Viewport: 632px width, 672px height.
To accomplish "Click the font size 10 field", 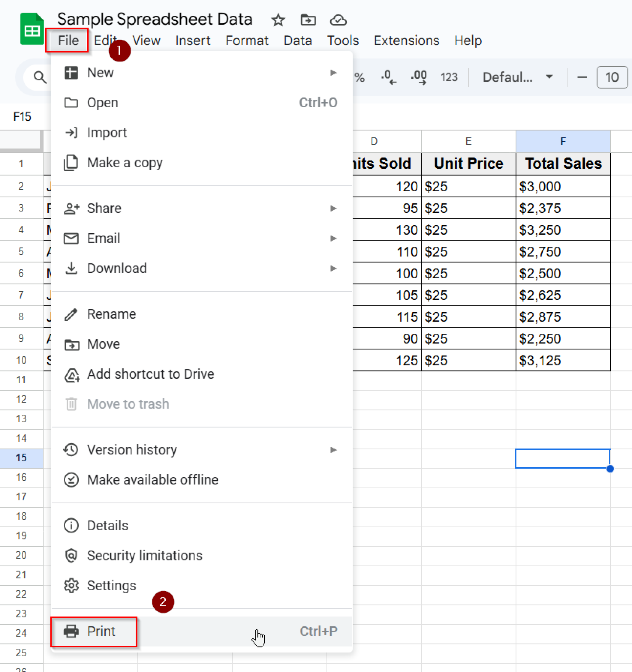I will pyautogui.click(x=612, y=77).
